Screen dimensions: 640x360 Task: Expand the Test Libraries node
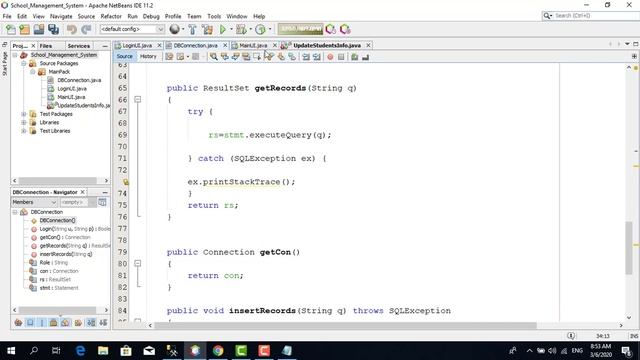click(x=24, y=131)
